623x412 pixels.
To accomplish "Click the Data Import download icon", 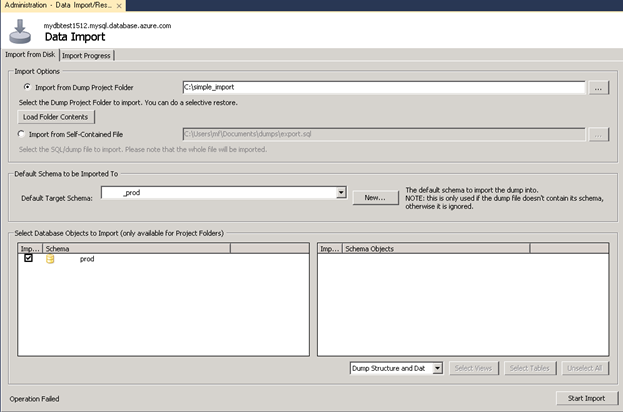I will tap(20, 31).
